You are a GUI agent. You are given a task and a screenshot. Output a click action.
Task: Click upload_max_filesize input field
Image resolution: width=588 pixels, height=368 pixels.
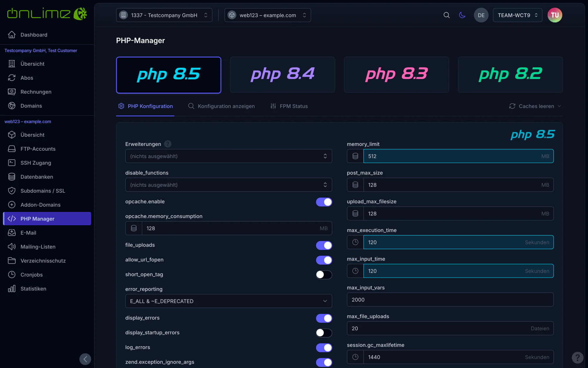[458, 213]
